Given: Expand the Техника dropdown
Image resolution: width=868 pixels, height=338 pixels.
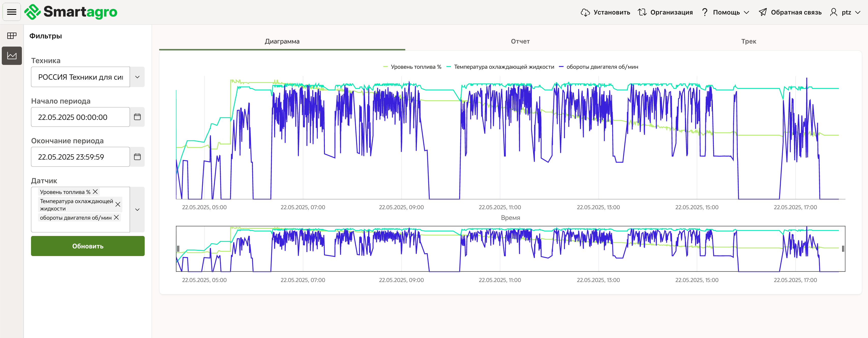Looking at the screenshot, I should coord(137,77).
